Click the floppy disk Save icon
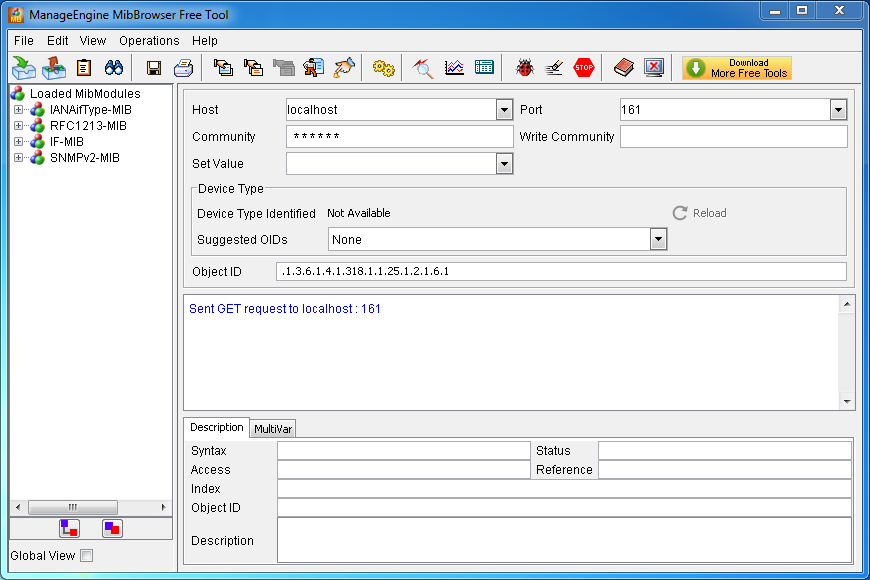Viewport: 870px width, 580px height. pos(154,68)
